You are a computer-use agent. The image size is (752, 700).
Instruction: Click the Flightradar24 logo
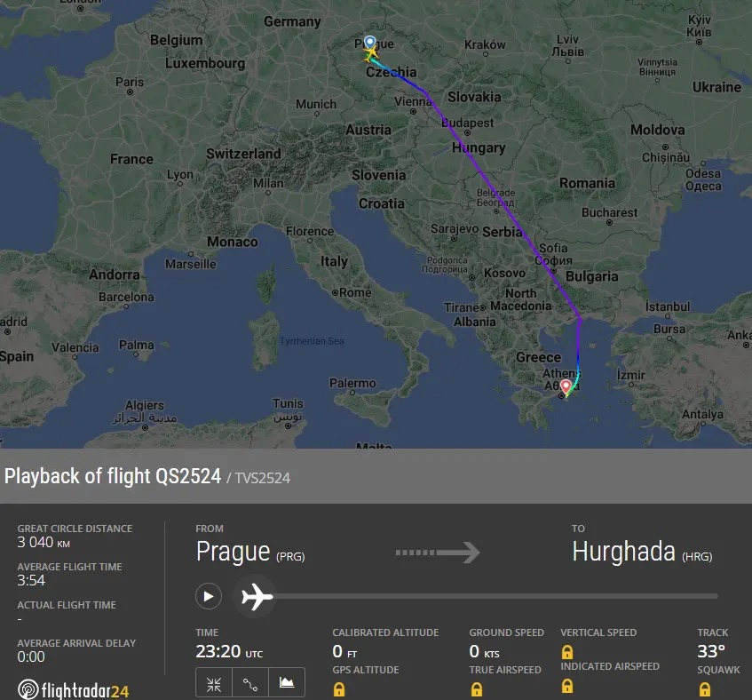pos(74,690)
